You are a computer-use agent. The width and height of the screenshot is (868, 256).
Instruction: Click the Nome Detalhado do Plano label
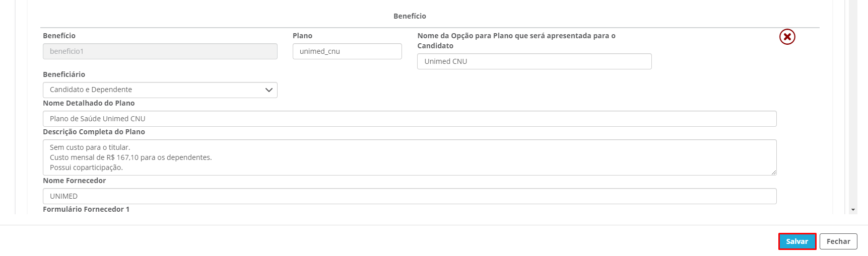point(89,103)
